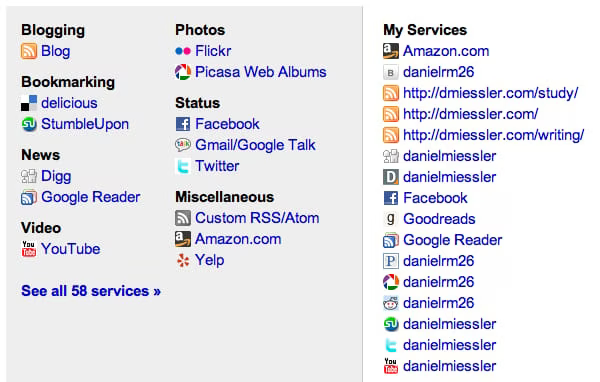Viewport: 600px width, 382px height.
Task: Click the Goodreads 'g' icon
Action: 391,219
